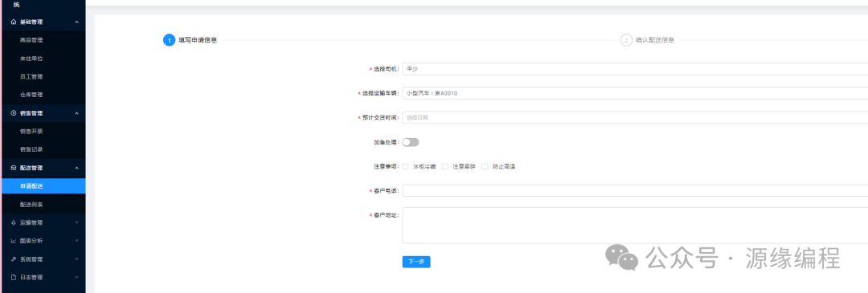The height and width of the screenshot is (293, 868).
Task: Click the 确认配送信息 step label
Action: click(655, 40)
